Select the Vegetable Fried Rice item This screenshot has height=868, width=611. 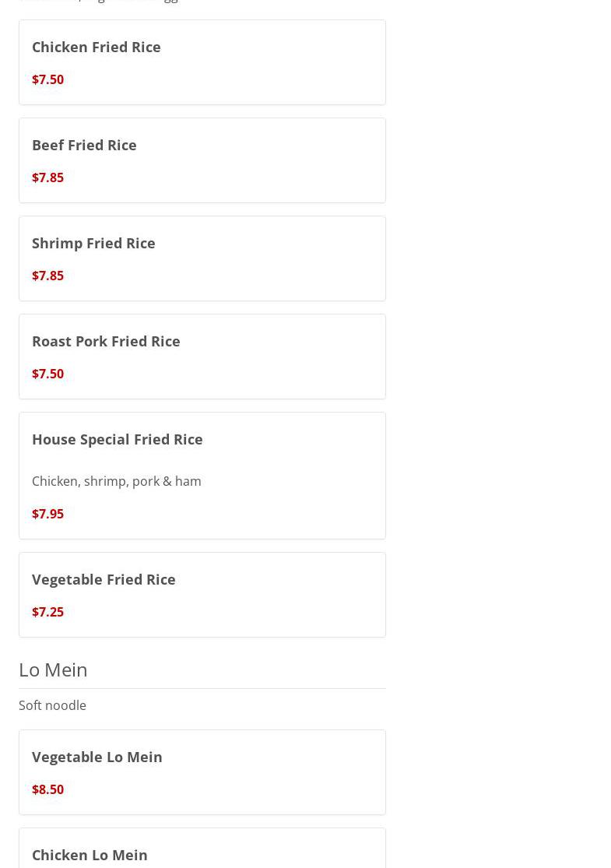(x=104, y=579)
